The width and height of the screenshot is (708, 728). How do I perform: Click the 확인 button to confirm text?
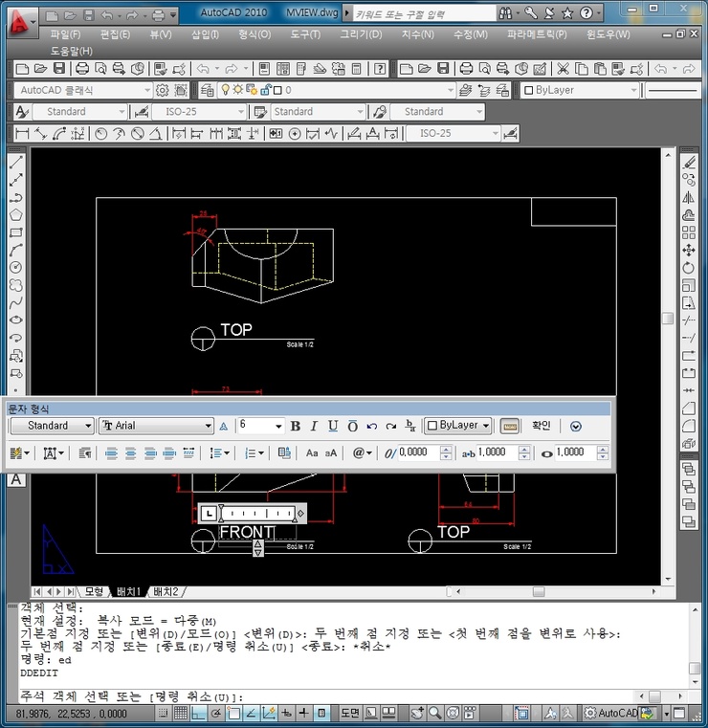tap(542, 426)
